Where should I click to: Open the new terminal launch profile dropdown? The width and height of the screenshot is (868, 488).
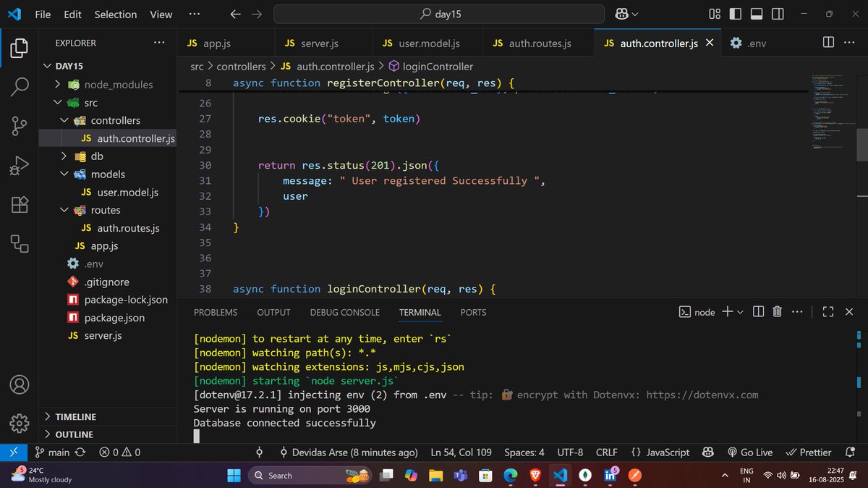click(x=740, y=312)
